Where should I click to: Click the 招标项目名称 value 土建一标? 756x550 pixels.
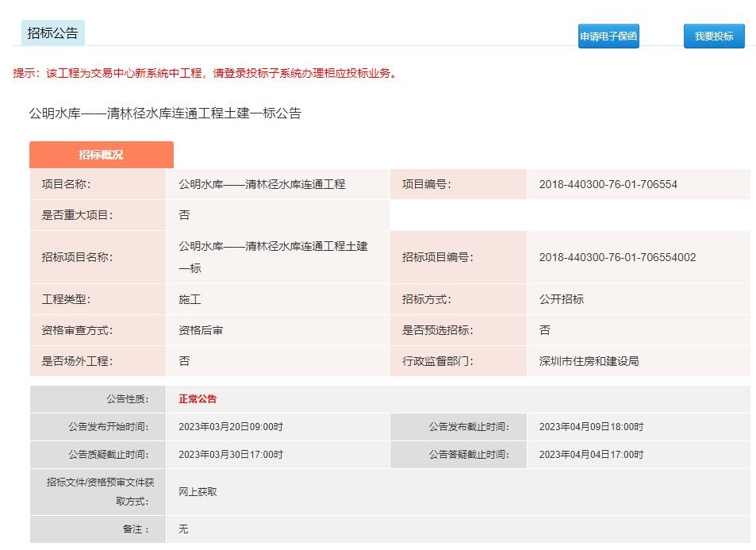coord(273,257)
